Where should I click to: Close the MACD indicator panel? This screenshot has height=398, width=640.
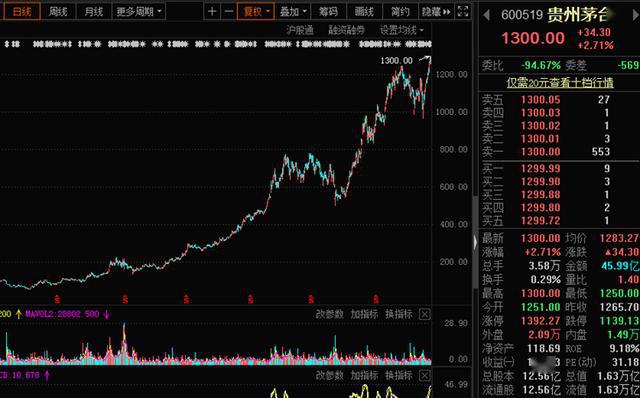tap(424, 375)
